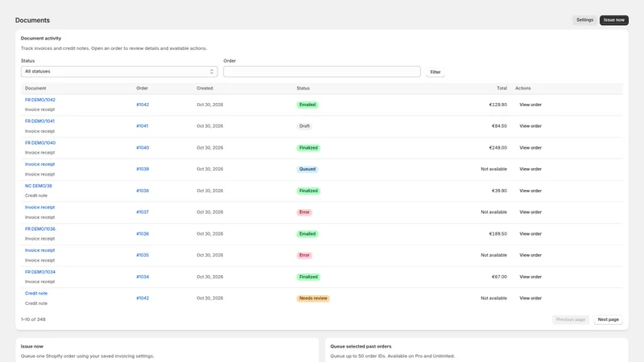Open document FR DEMO/1034

[x=39, y=272]
